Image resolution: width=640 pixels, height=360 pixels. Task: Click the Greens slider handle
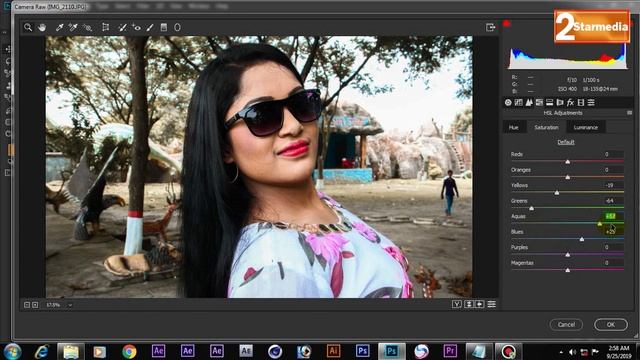tap(531, 209)
